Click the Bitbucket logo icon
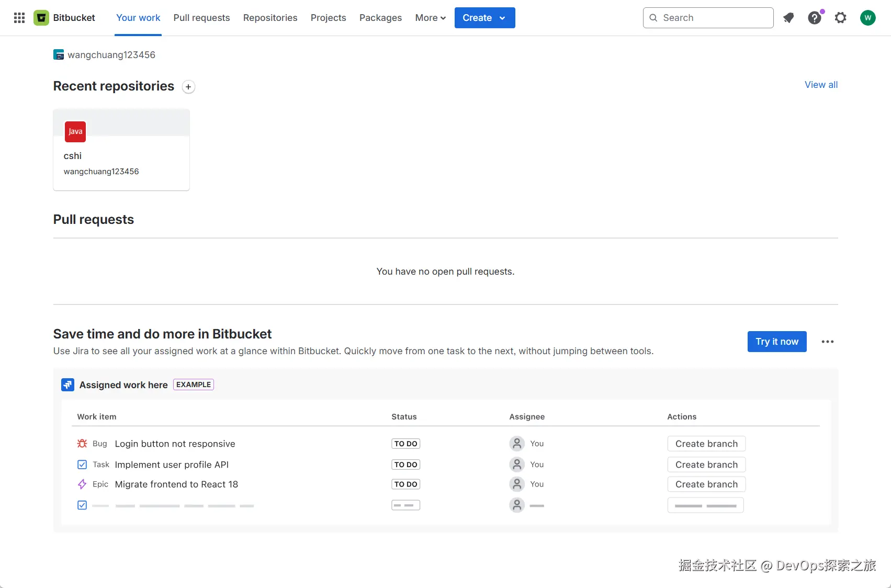 (x=41, y=18)
